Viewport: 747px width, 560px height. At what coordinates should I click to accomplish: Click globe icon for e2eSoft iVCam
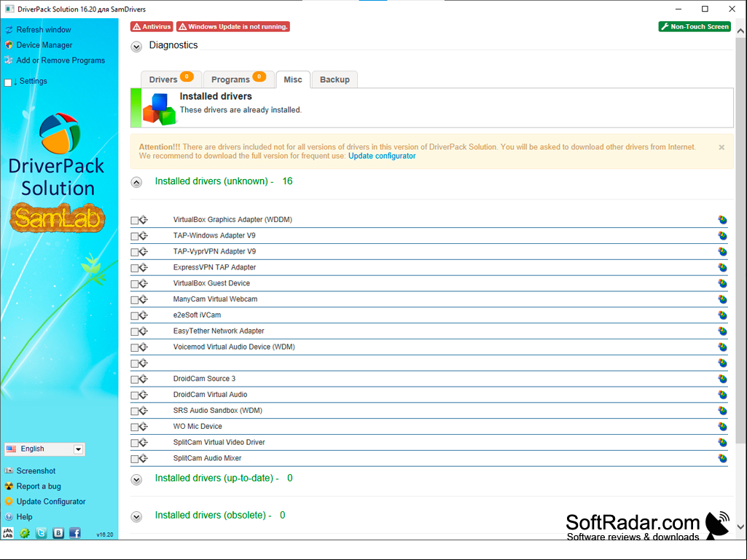pyautogui.click(x=722, y=315)
